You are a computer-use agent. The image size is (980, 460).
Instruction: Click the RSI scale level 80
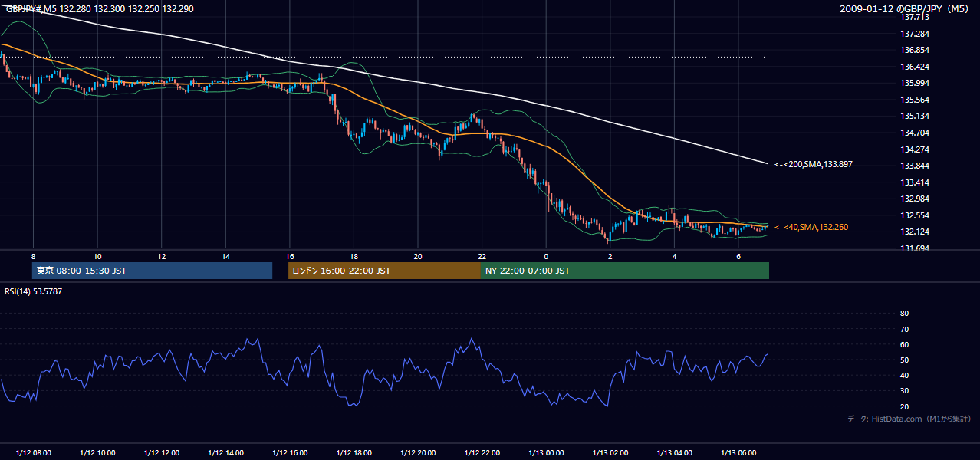(x=904, y=314)
